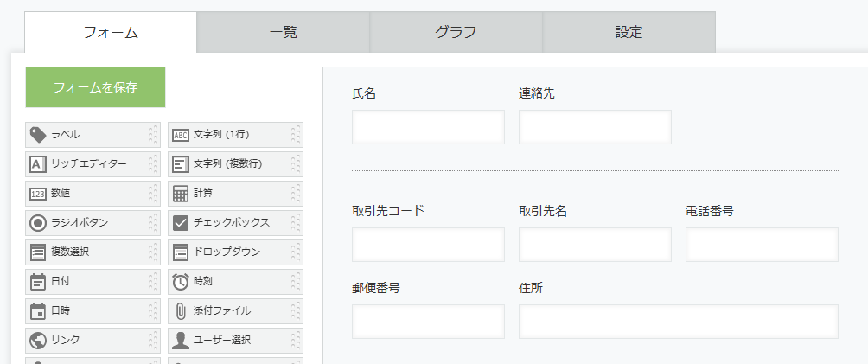Click the フォームを保存 button
Viewport: 868px width, 364px height.
[95, 87]
